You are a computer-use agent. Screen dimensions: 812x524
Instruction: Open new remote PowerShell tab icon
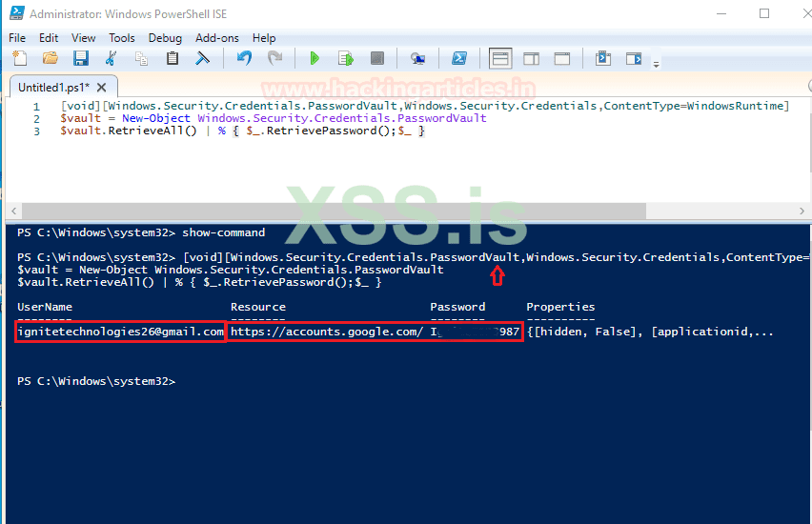(417, 58)
